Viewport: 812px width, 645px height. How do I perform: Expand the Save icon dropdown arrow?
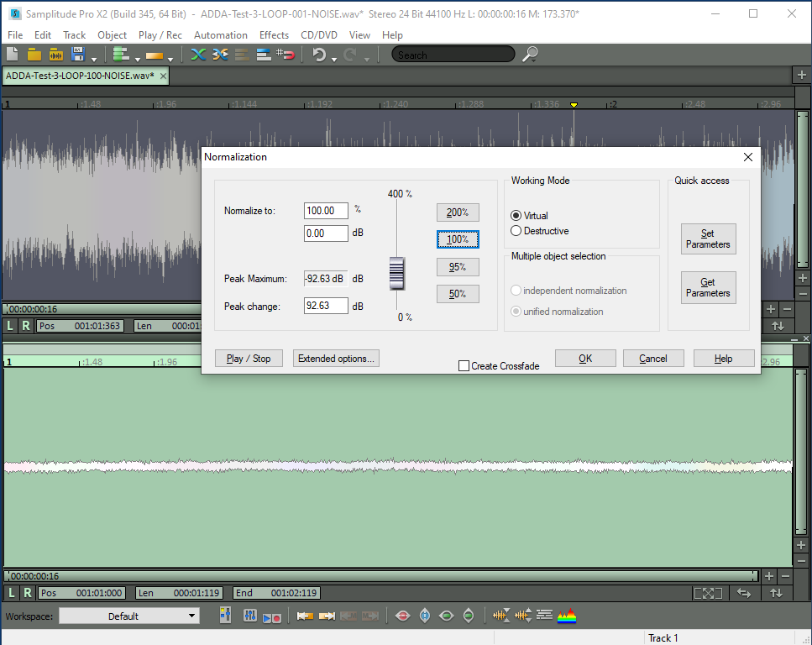tap(93, 59)
